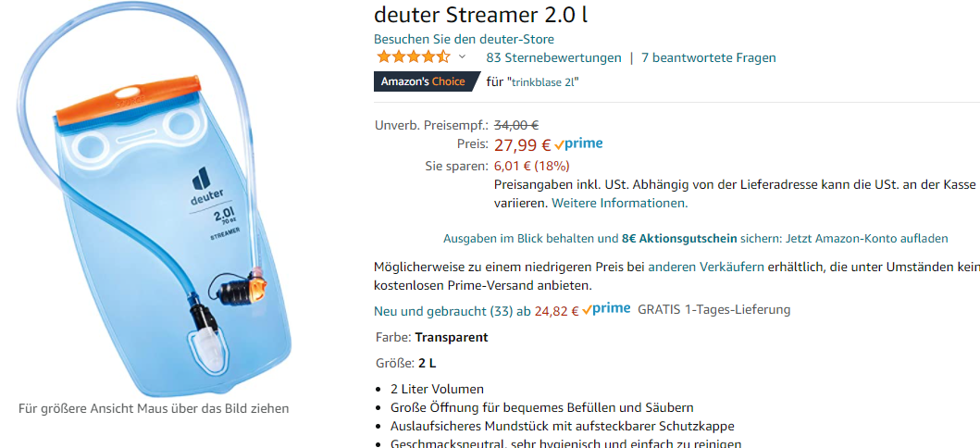Open Neu und gebraucht (33) offers
The image size is (980, 448).
[x=444, y=310]
